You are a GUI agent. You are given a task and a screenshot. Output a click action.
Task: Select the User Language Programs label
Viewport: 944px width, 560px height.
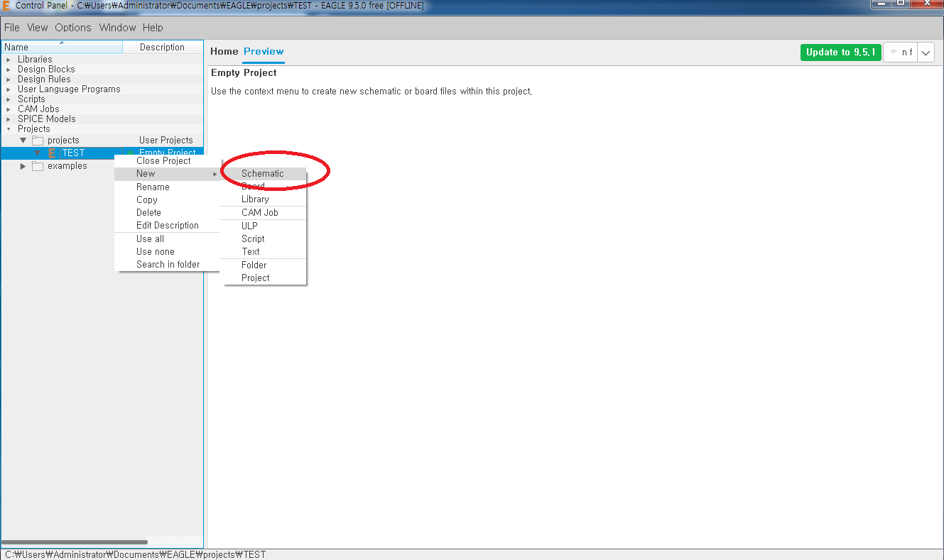click(69, 89)
